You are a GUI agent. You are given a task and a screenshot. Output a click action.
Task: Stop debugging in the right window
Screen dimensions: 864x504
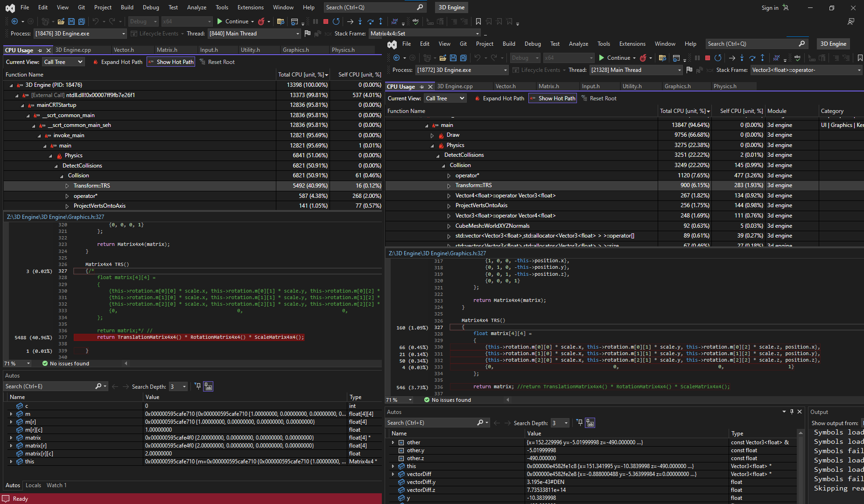[x=708, y=58]
